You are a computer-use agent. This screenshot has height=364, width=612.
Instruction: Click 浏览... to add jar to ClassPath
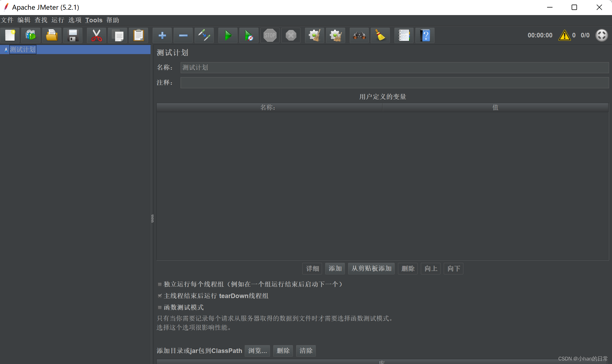257,351
